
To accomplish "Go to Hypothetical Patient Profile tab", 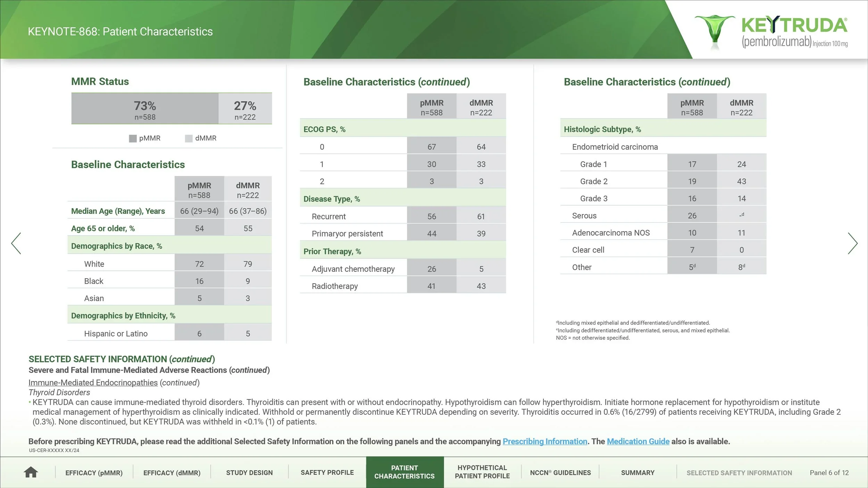I will coord(482,472).
